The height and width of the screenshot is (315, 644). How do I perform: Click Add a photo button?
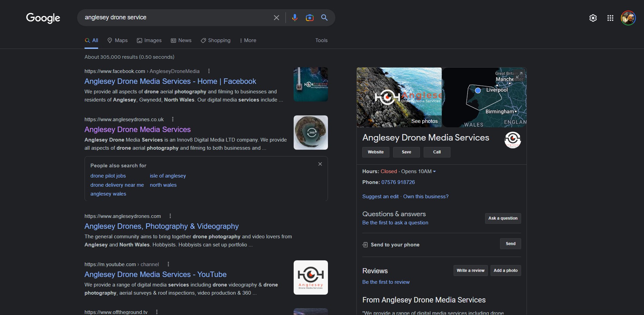505,271
